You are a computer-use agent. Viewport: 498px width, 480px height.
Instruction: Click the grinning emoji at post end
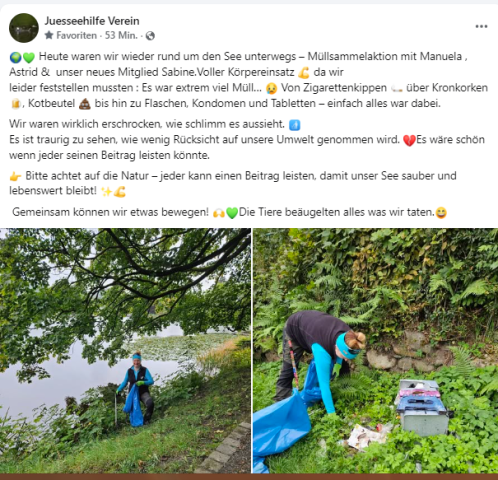(441, 213)
